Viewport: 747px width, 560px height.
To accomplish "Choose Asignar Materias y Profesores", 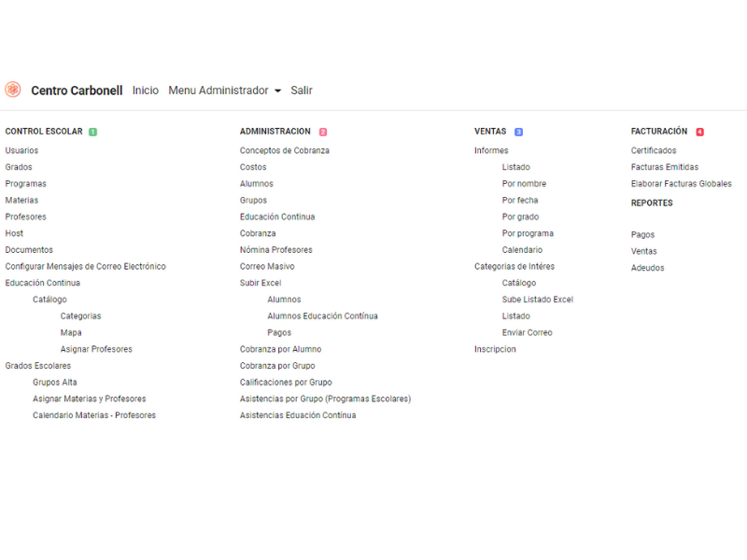I will [89, 399].
